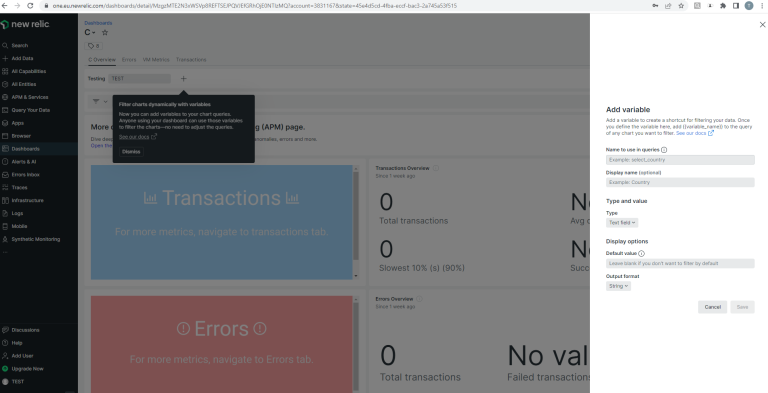Focus the Display name field
This screenshot has height=393, width=768.
(x=680, y=182)
